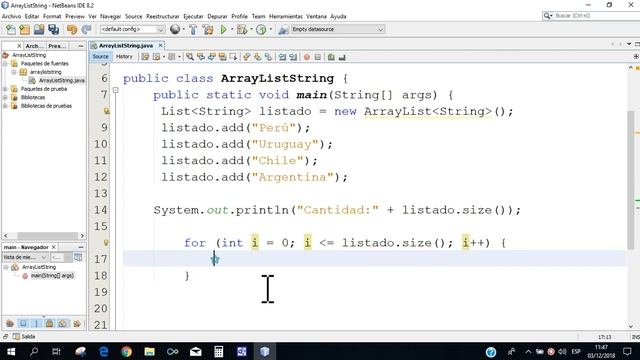The image size is (640, 360).
Task: Click the Shift Line Left icon
Action: pyautogui.click(x=282, y=57)
